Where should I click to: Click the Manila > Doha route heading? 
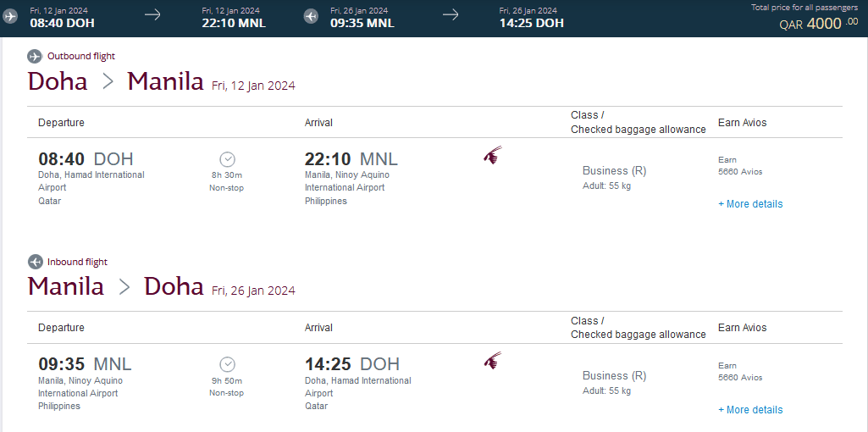(x=116, y=286)
